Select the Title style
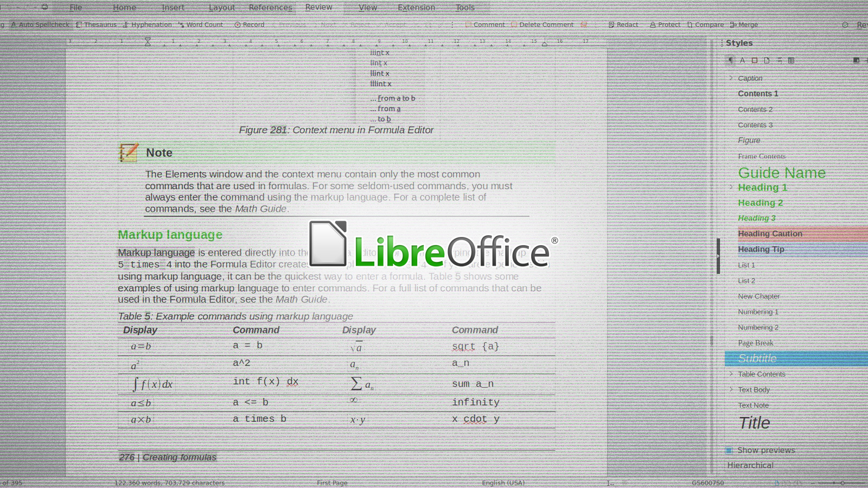Screen dimensions: 868x488 [x=754, y=423]
